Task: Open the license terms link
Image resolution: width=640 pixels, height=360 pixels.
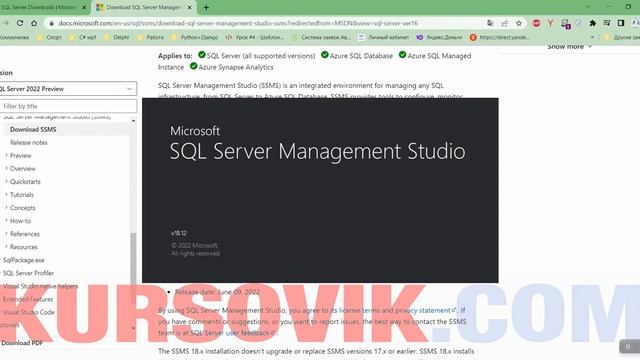Action: pos(359,310)
